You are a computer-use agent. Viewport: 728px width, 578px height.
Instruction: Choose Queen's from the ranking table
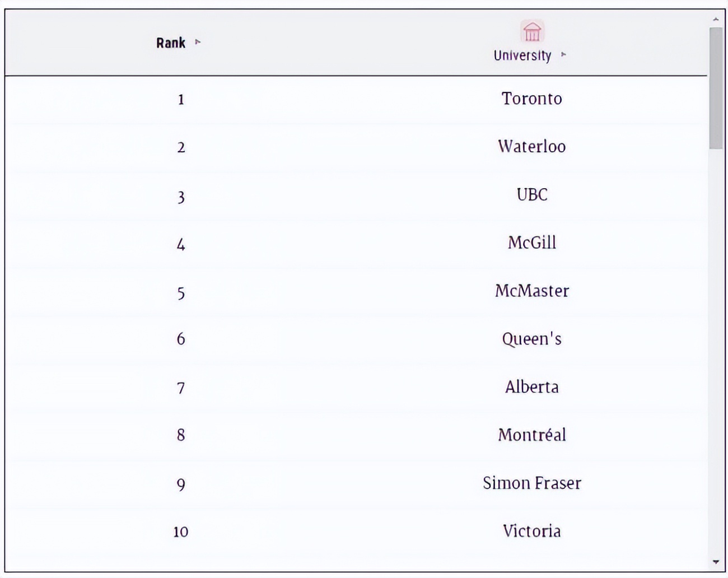pyautogui.click(x=531, y=339)
